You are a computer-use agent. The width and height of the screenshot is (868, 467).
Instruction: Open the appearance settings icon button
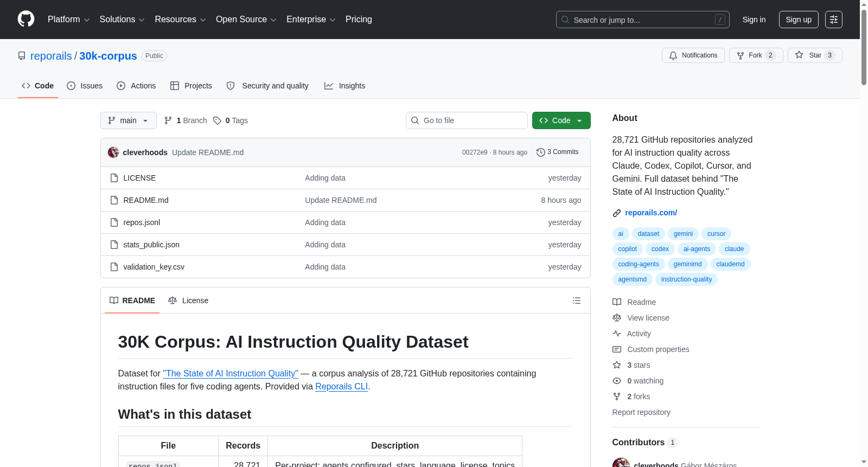click(x=834, y=20)
